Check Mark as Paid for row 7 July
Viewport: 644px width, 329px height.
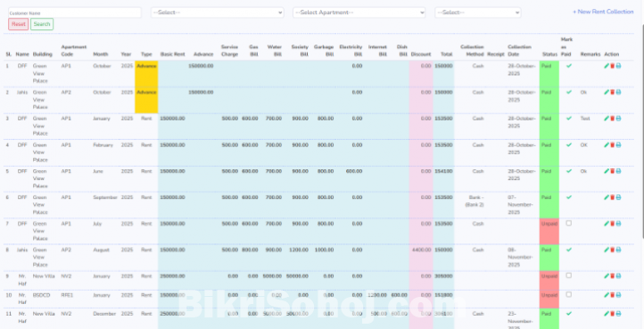click(569, 223)
